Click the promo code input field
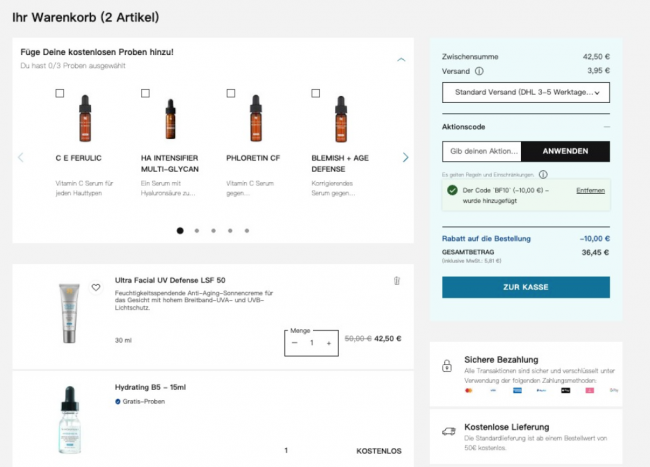The height and width of the screenshot is (467, 650). (x=481, y=151)
